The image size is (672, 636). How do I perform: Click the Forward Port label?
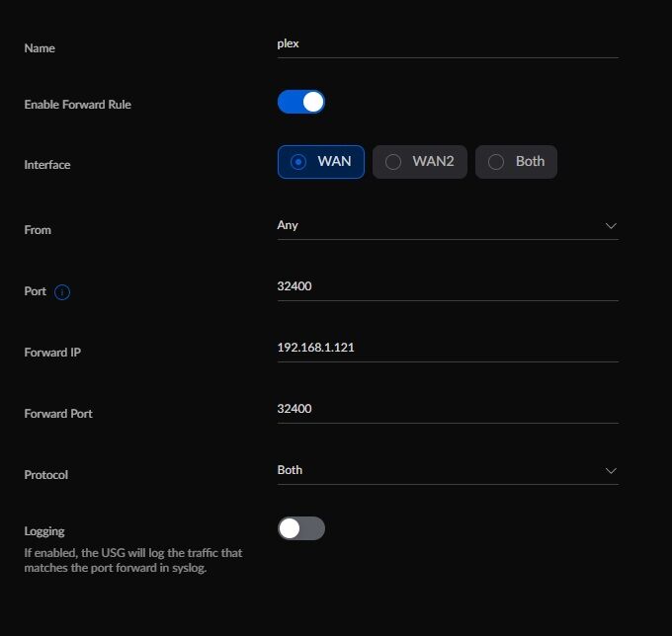tap(58, 414)
